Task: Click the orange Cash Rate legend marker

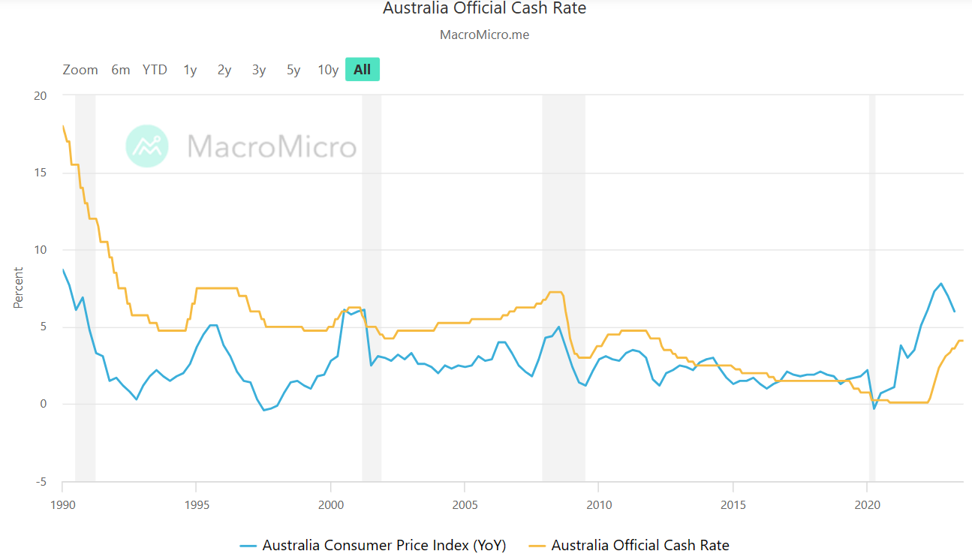Action: point(537,546)
